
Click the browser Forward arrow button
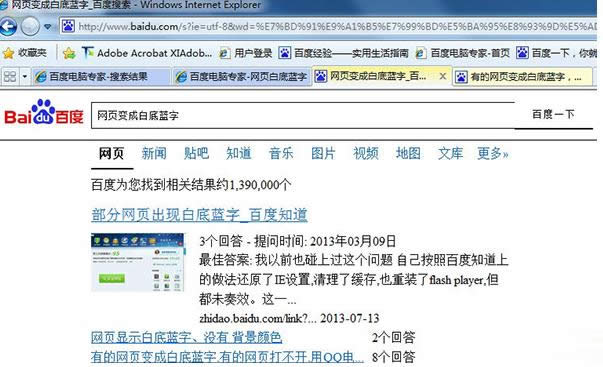(x=30, y=26)
